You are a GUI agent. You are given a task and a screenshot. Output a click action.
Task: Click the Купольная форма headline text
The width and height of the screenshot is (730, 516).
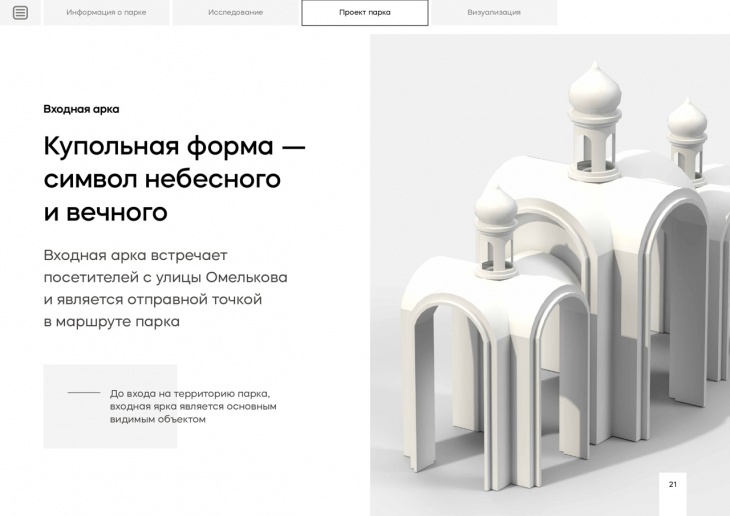click(x=174, y=179)
